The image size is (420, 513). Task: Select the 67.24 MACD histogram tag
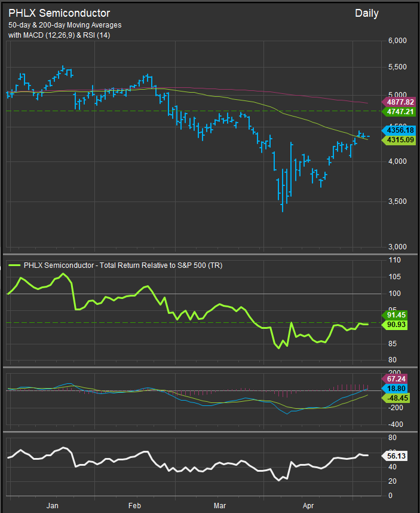point(394,379)
